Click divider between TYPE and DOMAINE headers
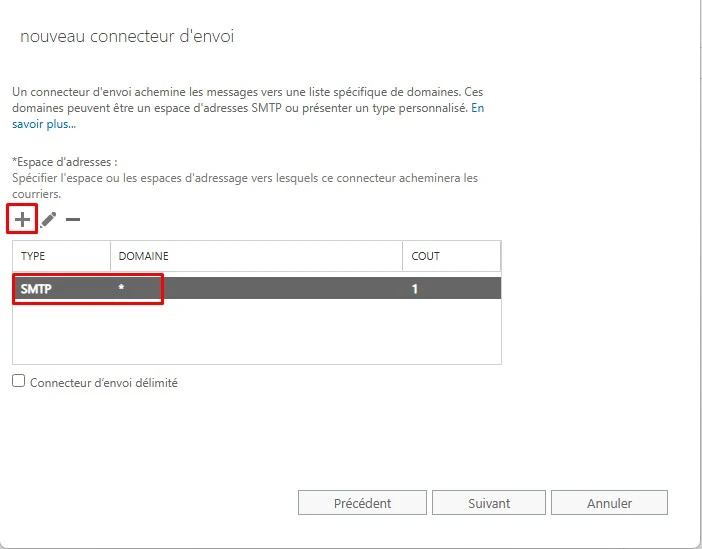This screenshot has width=702, height=549. point(111,256)
